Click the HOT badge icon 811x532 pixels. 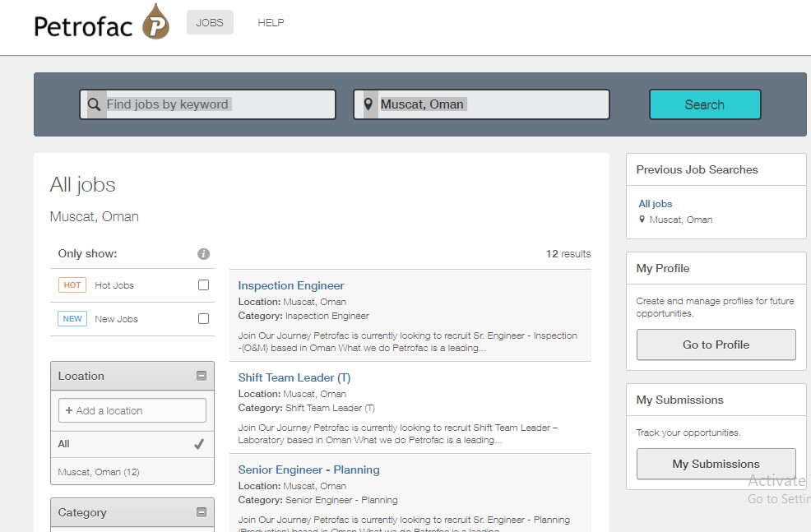pos(72,285)
